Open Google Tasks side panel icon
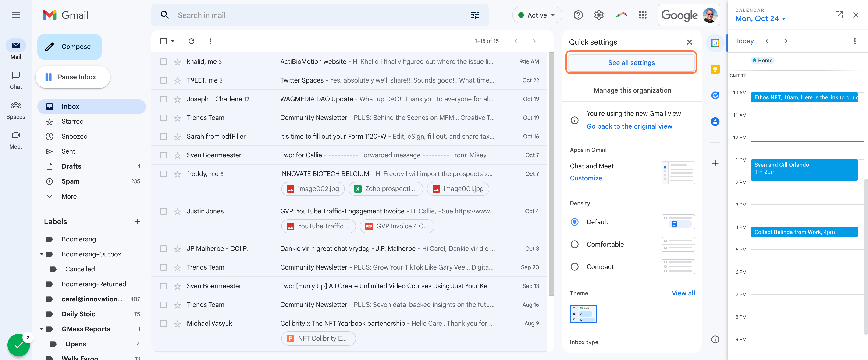The width and height of the screenshot is (868, 360). point(715,95)
